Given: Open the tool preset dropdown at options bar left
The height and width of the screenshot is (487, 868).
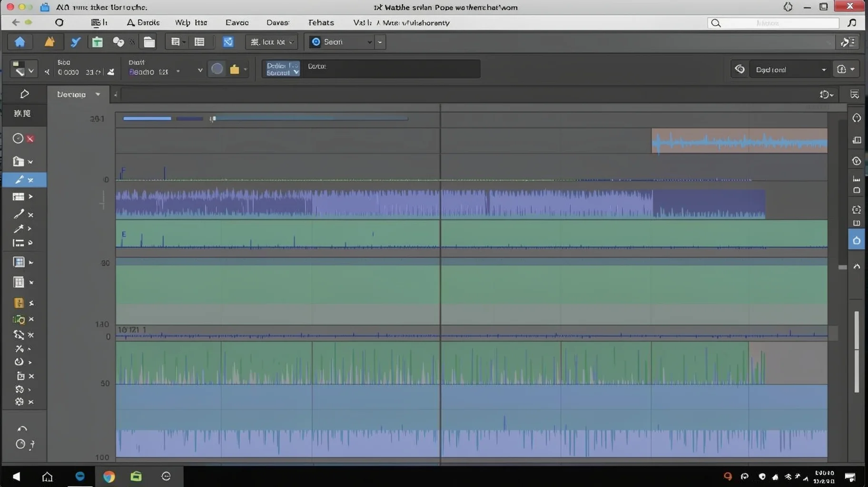Looking at the screenshot, I should [x=24, y=69].
